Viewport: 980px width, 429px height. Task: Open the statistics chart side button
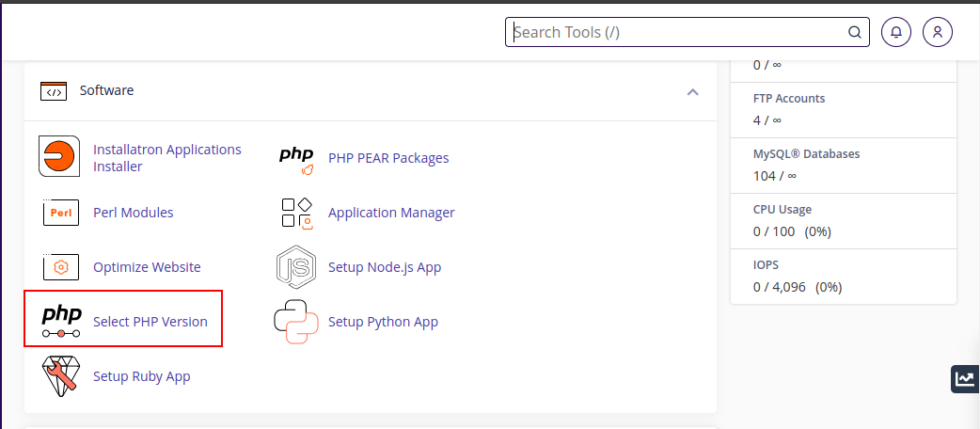[965, 379]
